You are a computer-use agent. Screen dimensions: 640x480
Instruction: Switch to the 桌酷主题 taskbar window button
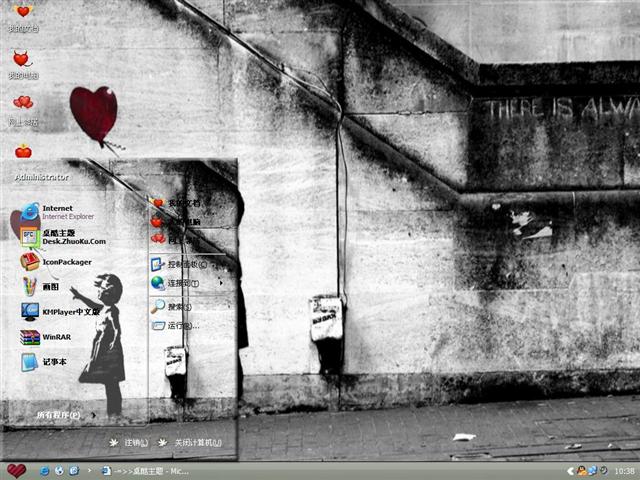(145, 471)
